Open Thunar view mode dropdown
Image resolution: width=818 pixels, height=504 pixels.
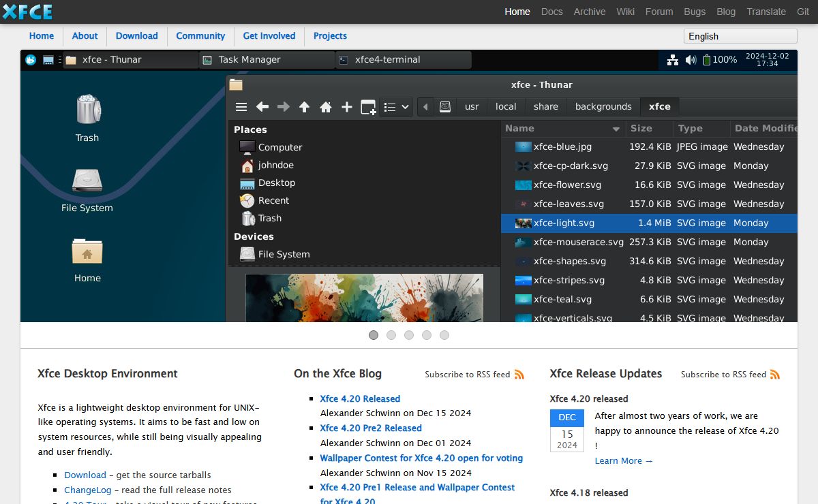(x=396, y=107)
